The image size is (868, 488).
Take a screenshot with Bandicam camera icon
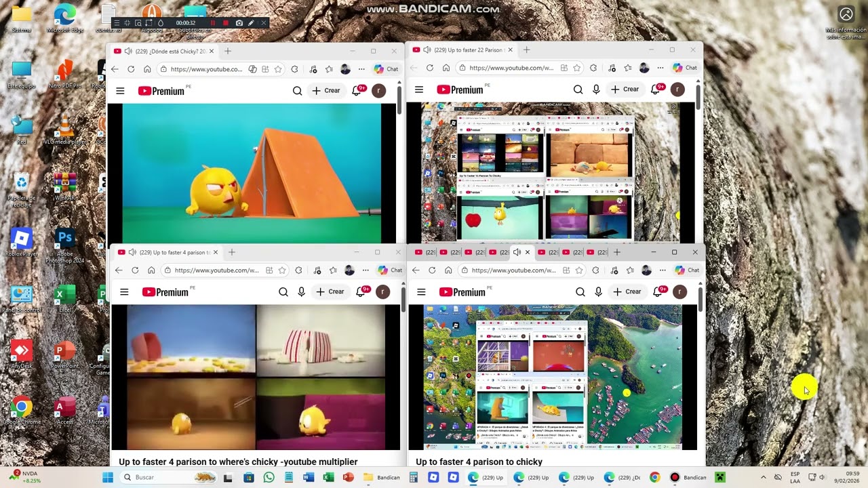239,23
